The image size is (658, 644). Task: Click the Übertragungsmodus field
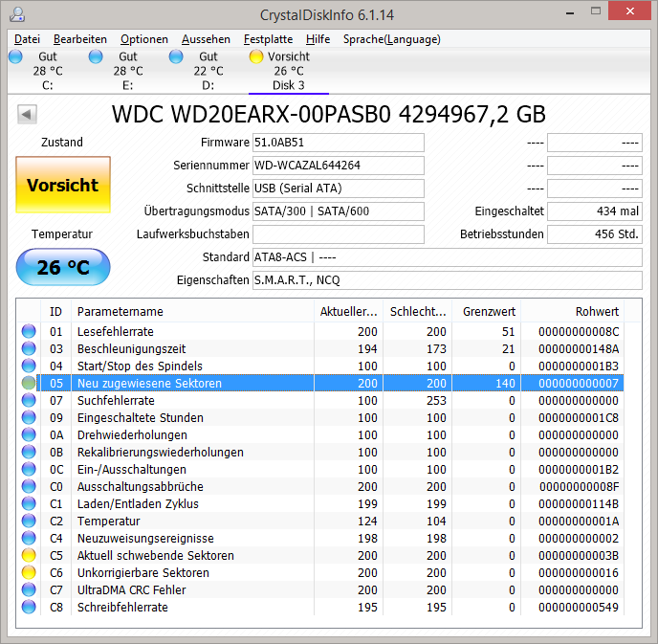click(x=339, y=211)
